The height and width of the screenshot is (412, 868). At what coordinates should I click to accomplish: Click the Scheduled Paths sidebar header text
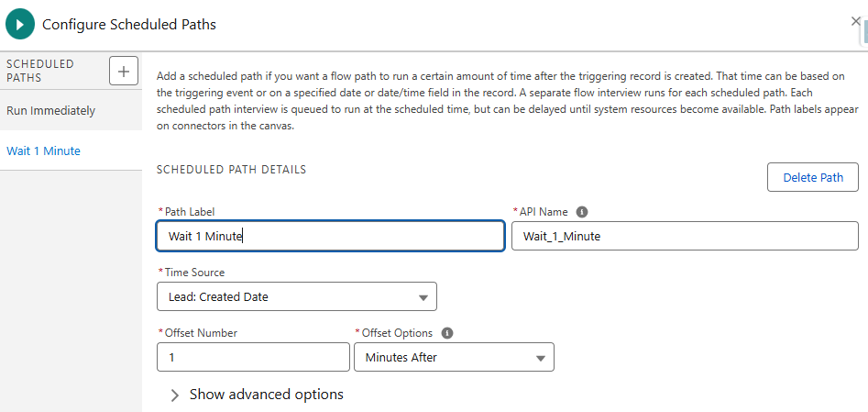[40, 71]
